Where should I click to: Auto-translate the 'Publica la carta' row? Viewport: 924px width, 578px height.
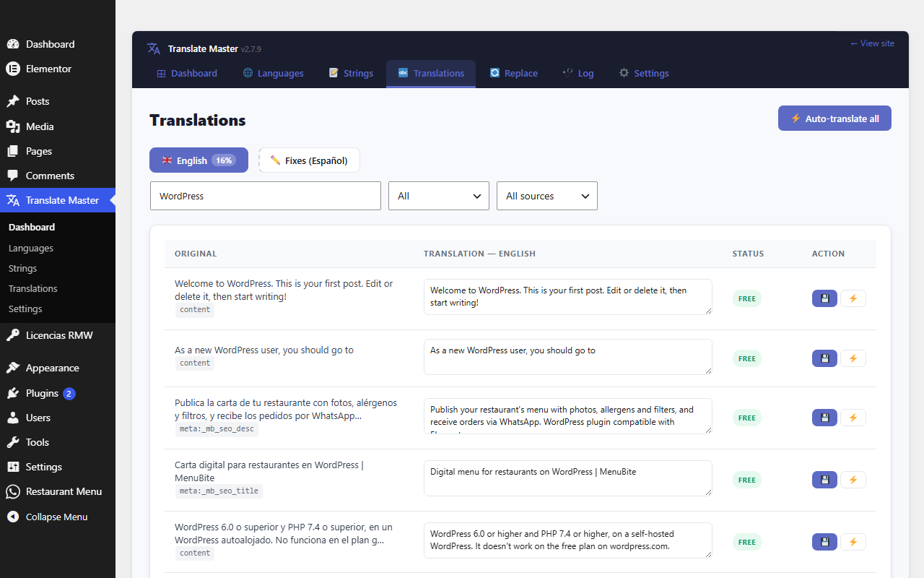coord(853,418)
